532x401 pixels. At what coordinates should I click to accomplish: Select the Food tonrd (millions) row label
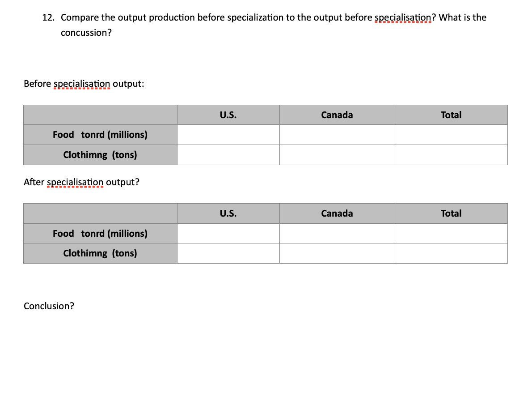[x=100, y=135]
